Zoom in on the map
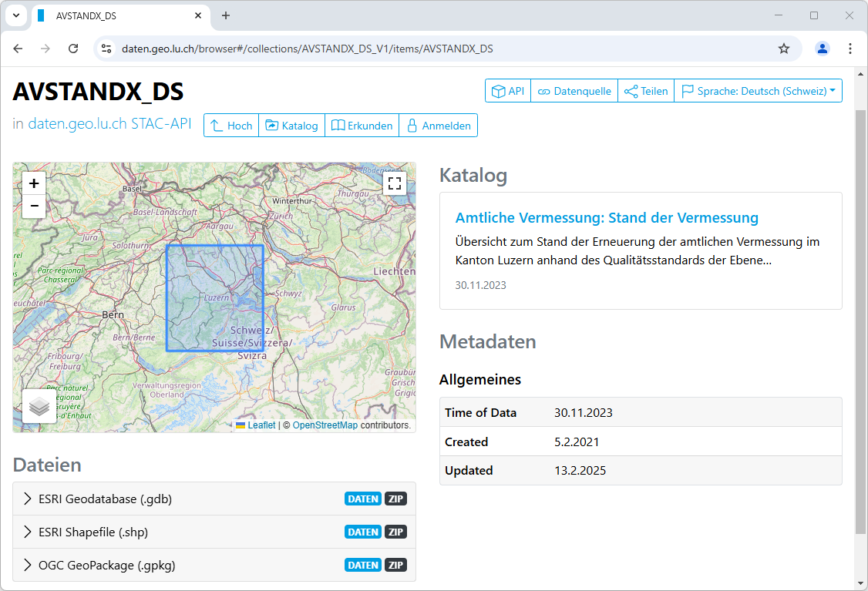 34,183
